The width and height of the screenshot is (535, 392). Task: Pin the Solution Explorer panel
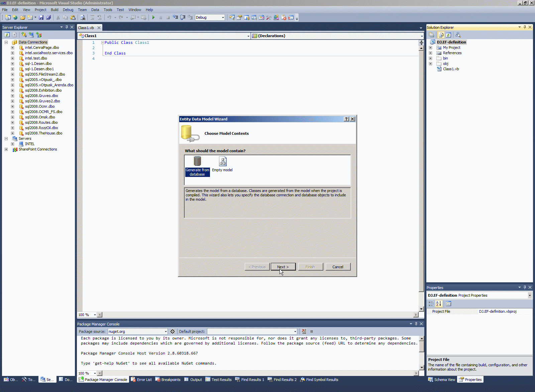[525, 27]
